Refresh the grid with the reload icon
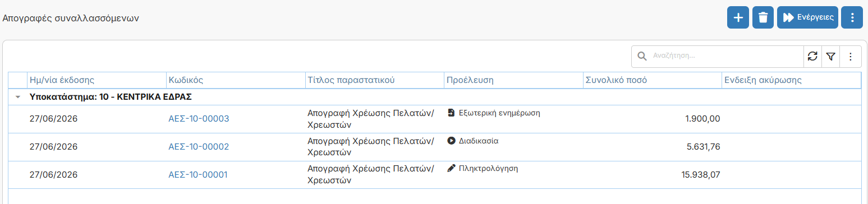The height and width of the screenshot is (204, 868). pos(812,56)
